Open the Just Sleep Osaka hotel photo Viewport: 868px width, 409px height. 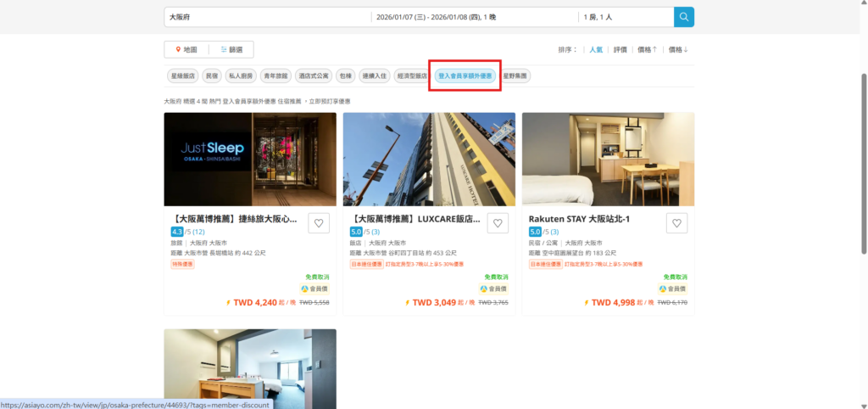pos(250,160)
